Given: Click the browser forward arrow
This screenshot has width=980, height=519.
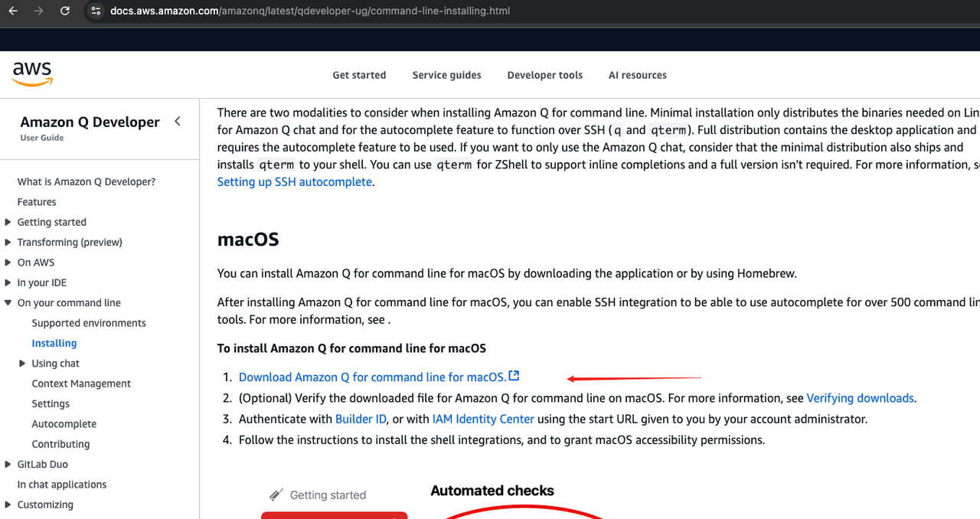Looking at the screenshot, I should click(x=39, y=11).
